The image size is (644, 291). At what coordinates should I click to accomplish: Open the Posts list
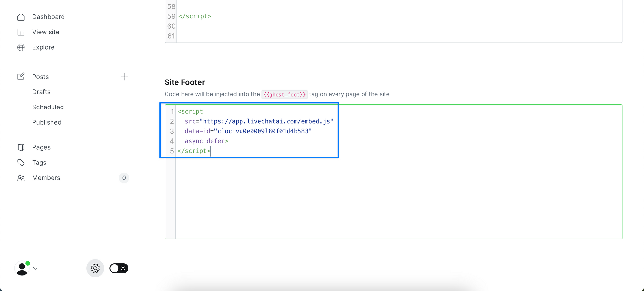[x=41, y=77]
